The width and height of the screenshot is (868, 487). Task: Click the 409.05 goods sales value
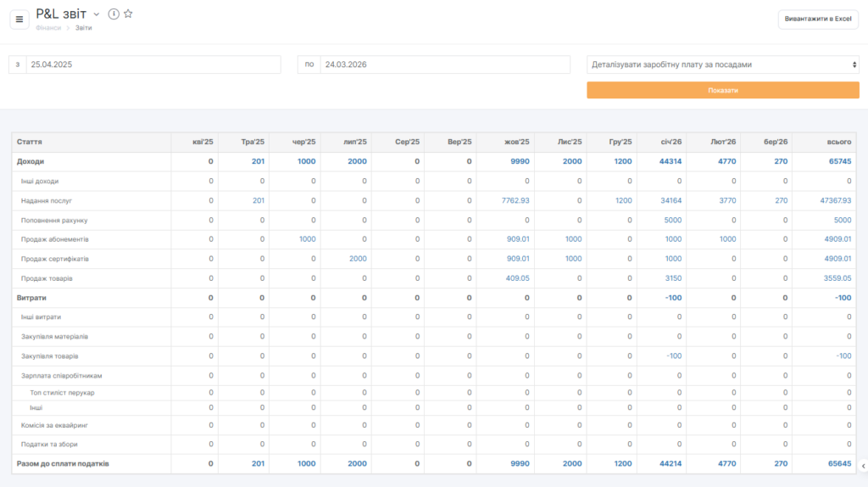click(x=517, y=278)
